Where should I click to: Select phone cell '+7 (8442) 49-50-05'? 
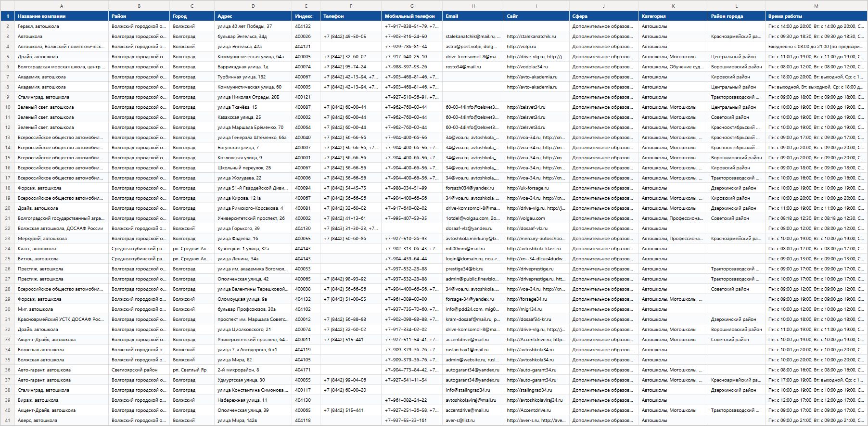point(351,37)
